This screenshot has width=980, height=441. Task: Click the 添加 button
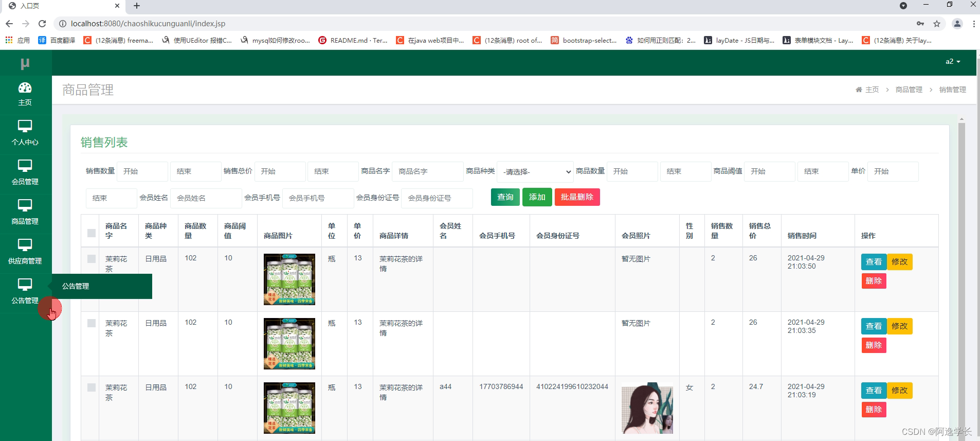(x=537, y=197)
